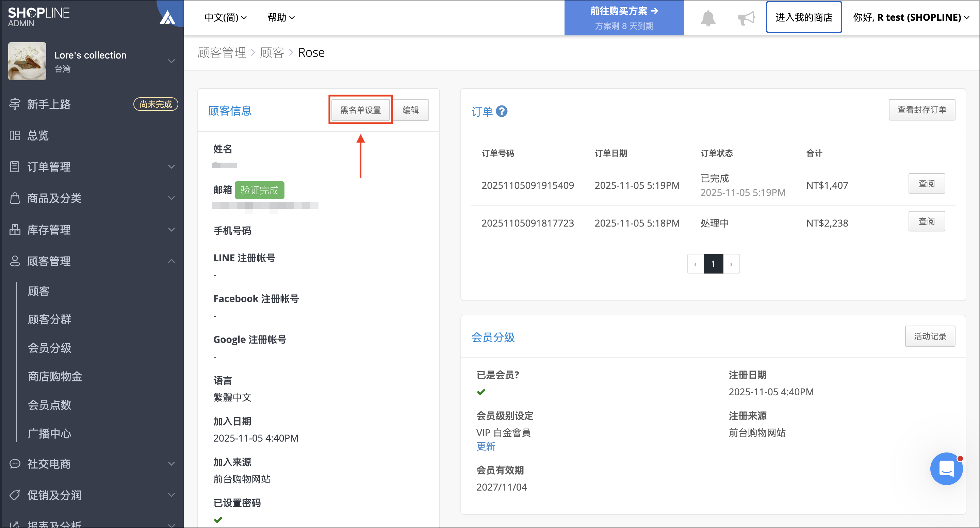
Task: Click order number 20251105091915409
Action: coord(528,185)
